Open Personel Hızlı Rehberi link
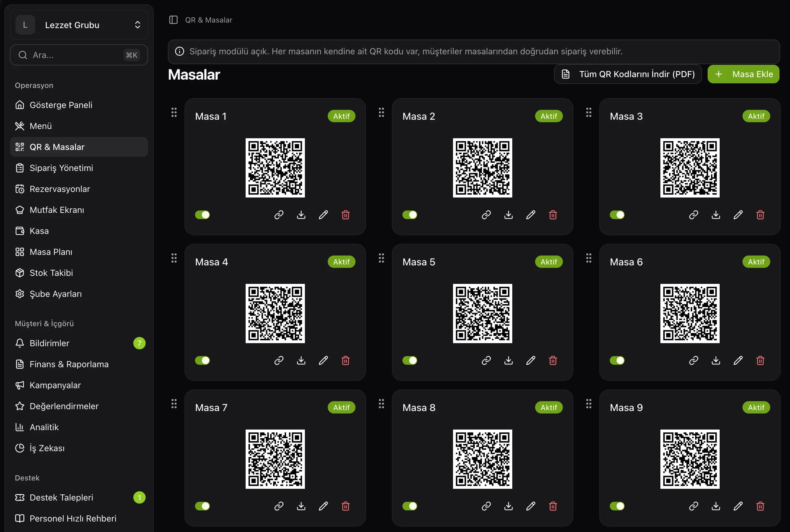 point(79,518)
